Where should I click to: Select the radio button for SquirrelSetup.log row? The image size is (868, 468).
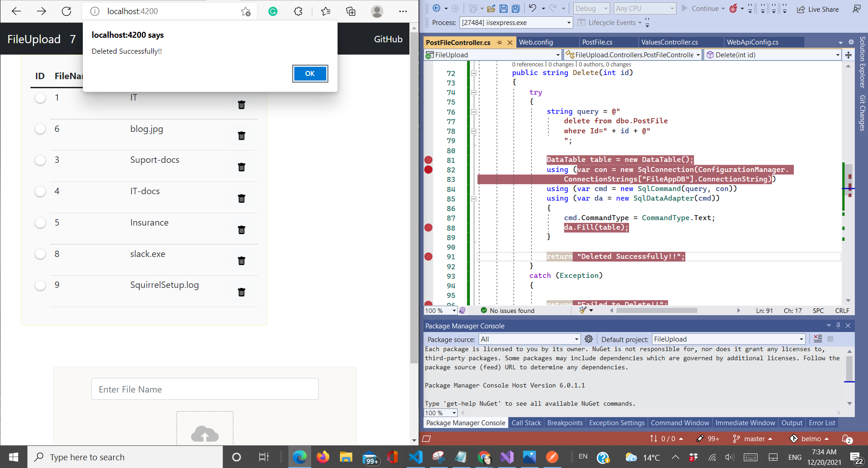pos(40,285)
